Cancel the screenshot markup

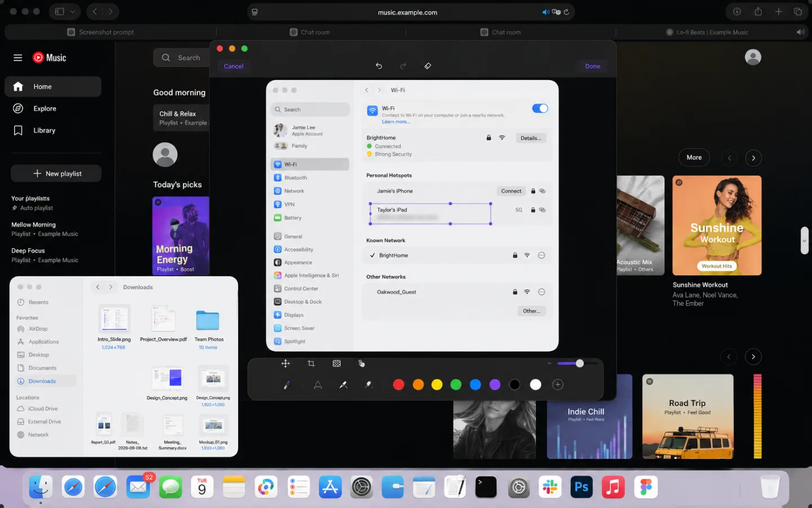[233, 66]
